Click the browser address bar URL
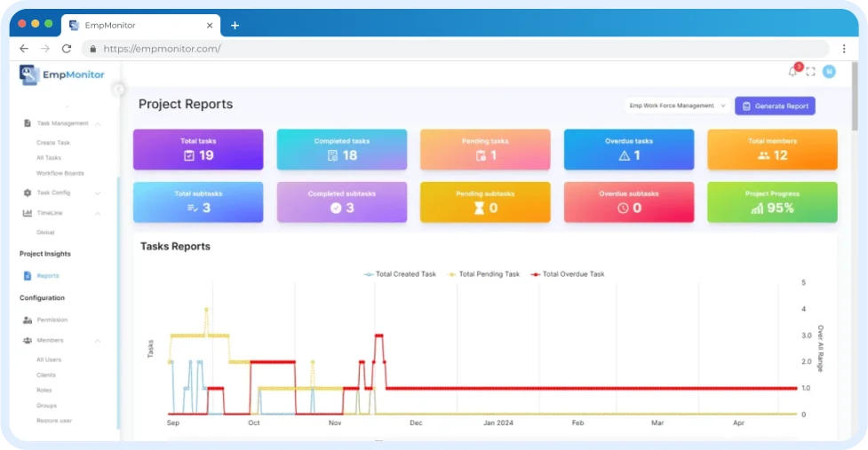The image size is (868, 450). [162, 49]
